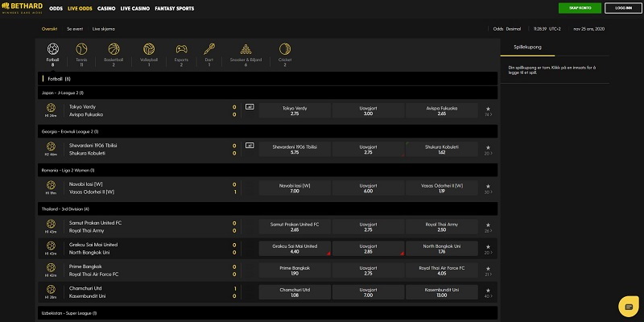Screen dimensions: 644x322
Task: Open the Odds Desimal format dropdown
Action: click(507, 29)
